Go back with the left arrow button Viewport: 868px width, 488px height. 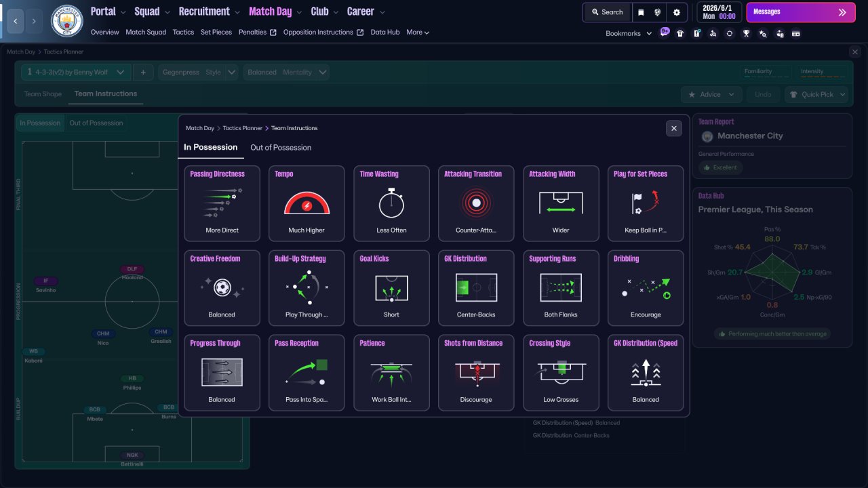[16, 21]
